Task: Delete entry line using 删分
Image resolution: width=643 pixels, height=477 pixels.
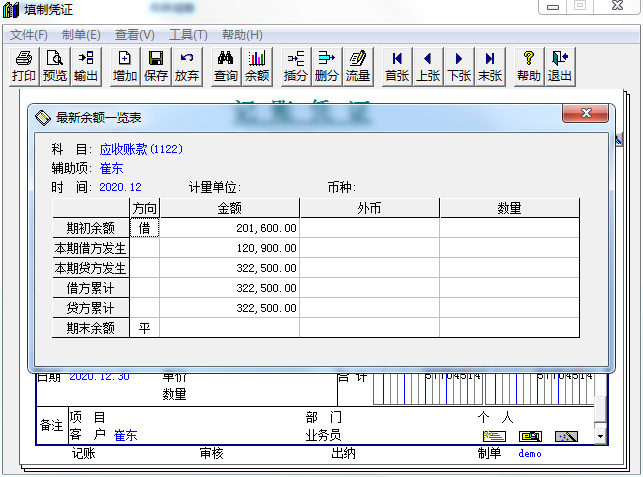Action: click(327, 66)
